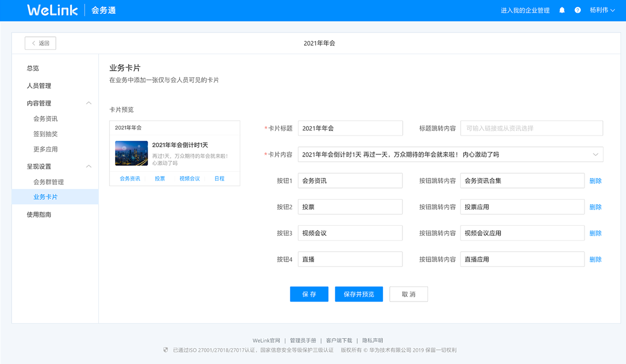Collapse the 呈现设置 sidebar section

pyautogui.click(x=88, y=166)
